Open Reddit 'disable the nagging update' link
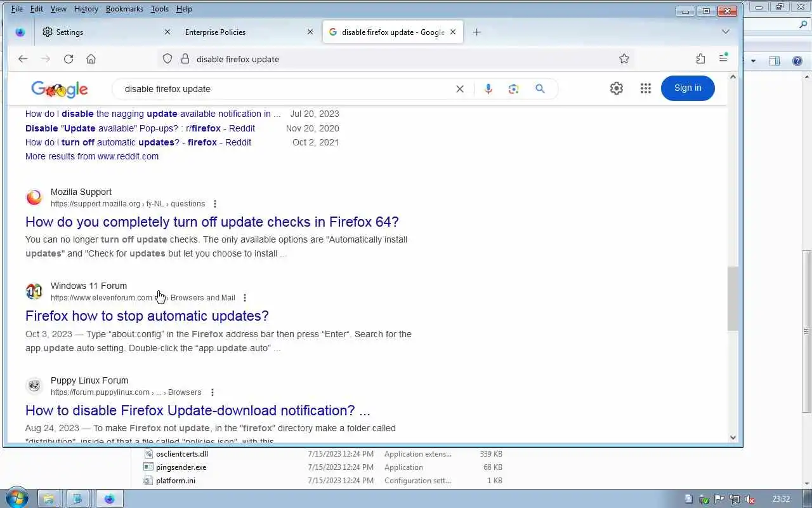This screenshot has width=812, height=508. pyautogui.click(x=153, y=114)
